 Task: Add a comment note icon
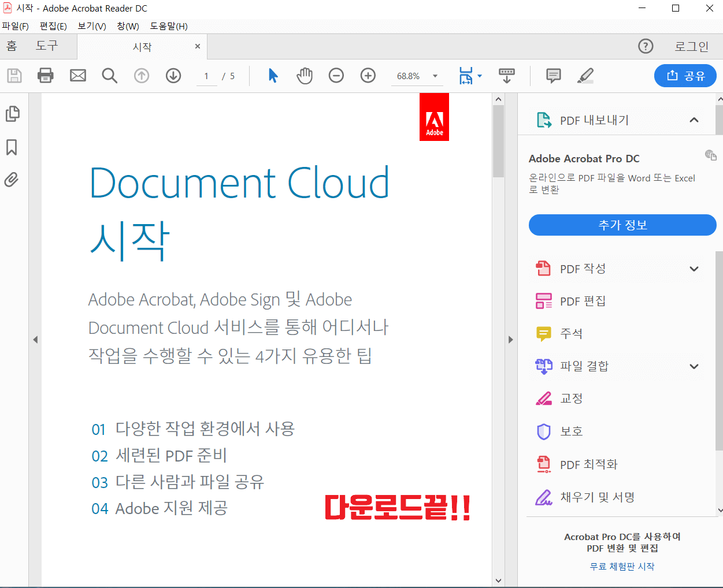554,76
